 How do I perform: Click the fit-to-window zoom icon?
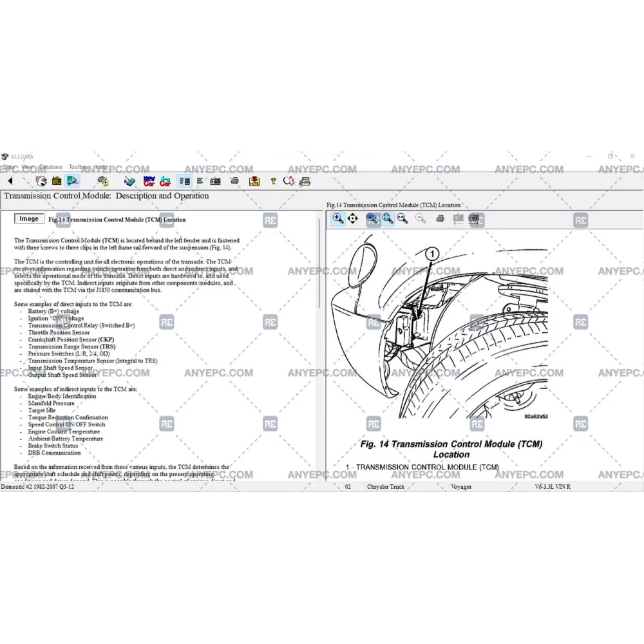point(388,219)
